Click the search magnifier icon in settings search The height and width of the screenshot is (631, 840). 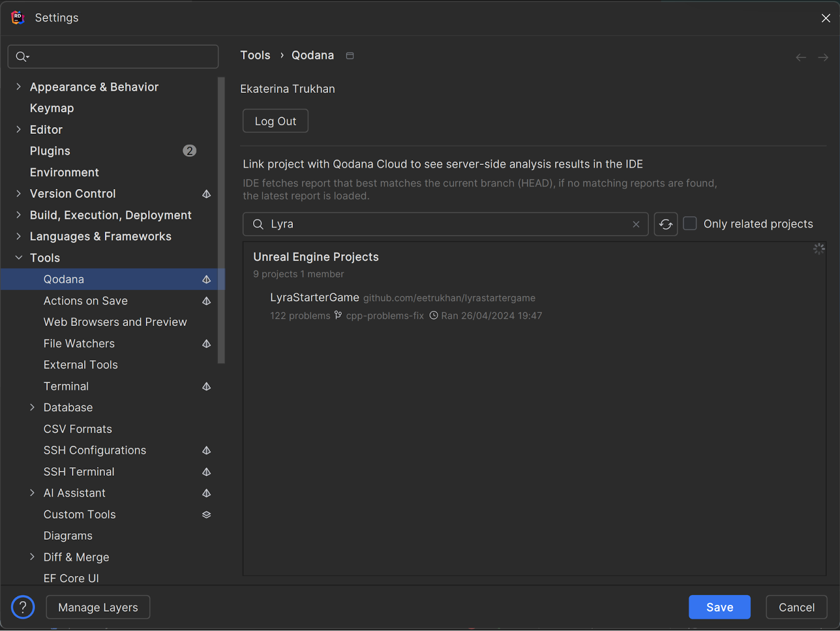[x=22, y=57]
